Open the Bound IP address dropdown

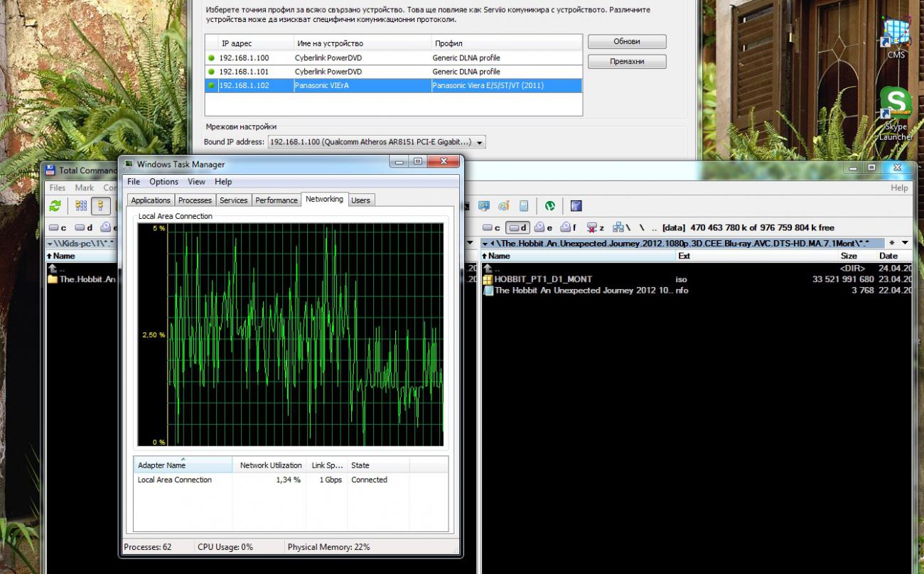click(480, 142)
